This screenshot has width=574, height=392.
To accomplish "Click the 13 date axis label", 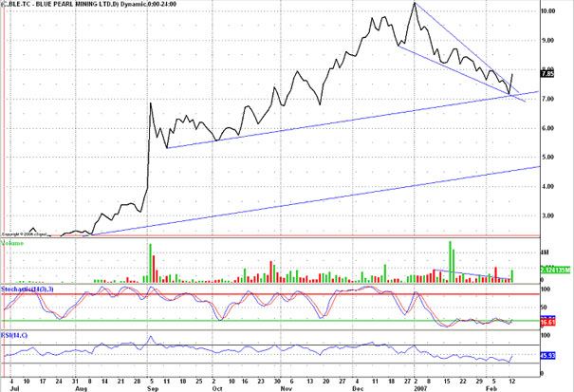I will (309, 382).
